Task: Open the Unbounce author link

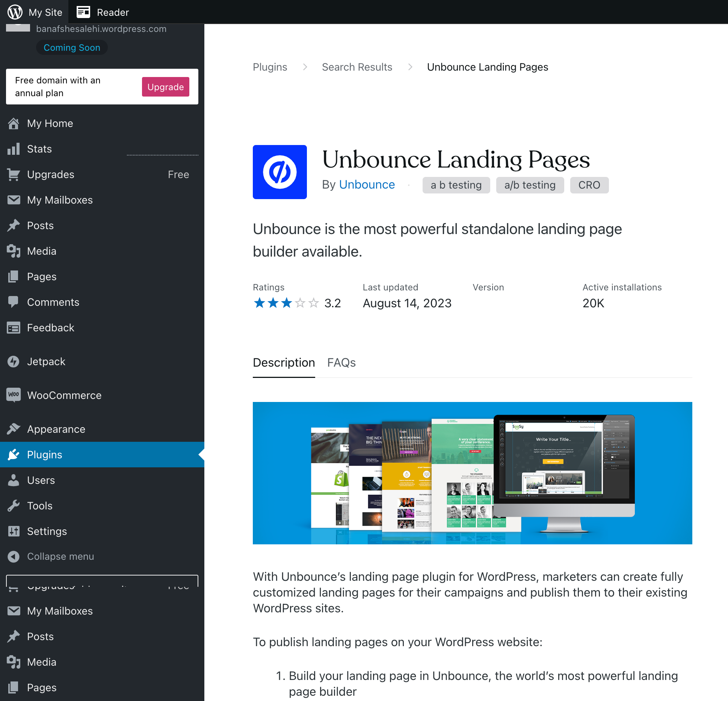Action: tap(367, 184)
